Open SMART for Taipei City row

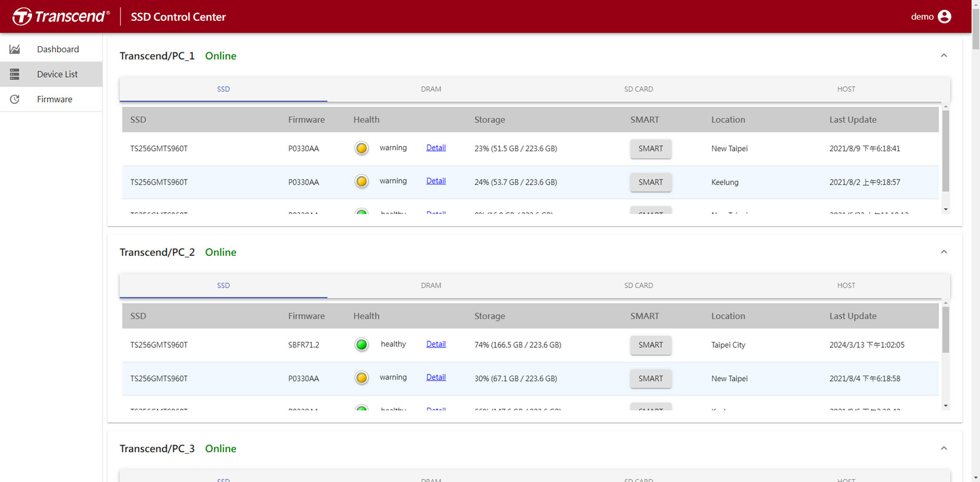coord(650,345)
